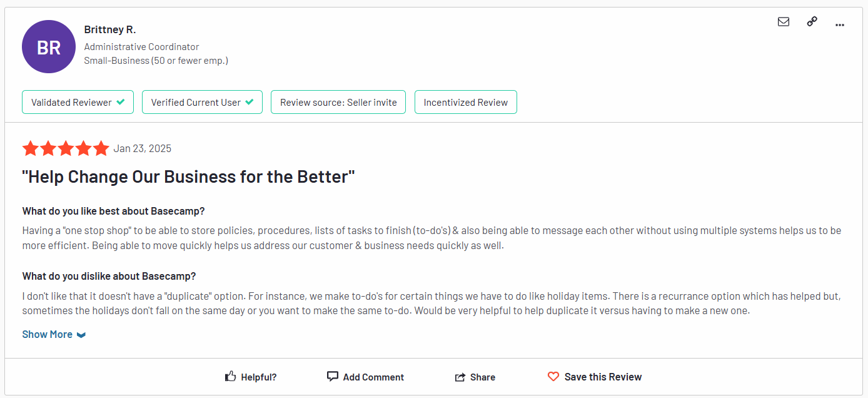This screenshot has width=868, height=398.
Task: Click "Administrative Coordinator" job title text
Action: click(x=142, y=47)
